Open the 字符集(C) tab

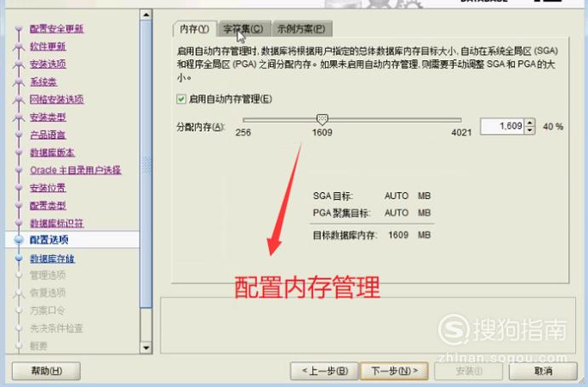click(243, 29)
